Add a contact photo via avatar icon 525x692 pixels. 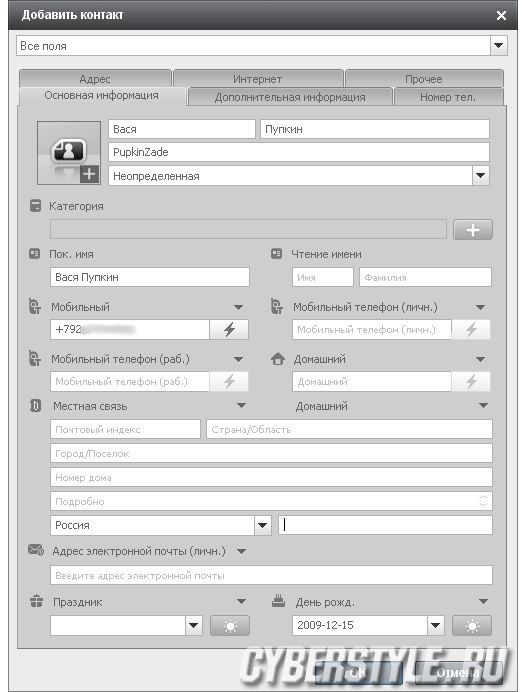point(69,153)
